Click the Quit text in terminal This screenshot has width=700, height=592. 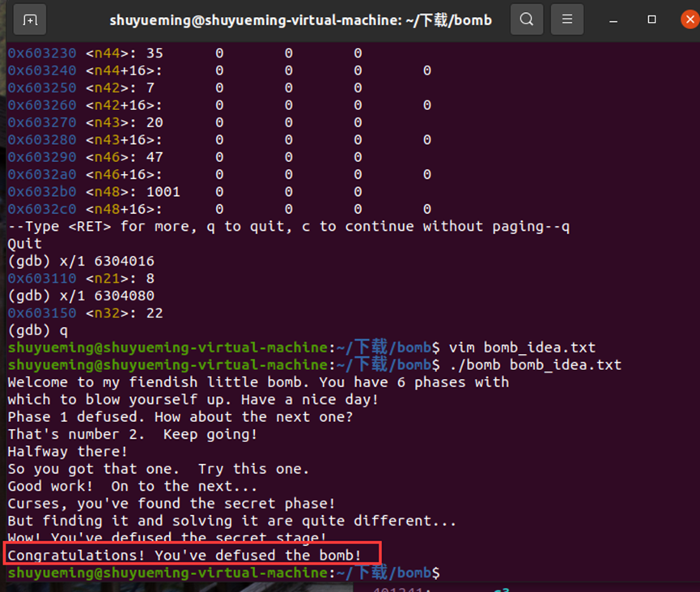(x=23, y=243)
